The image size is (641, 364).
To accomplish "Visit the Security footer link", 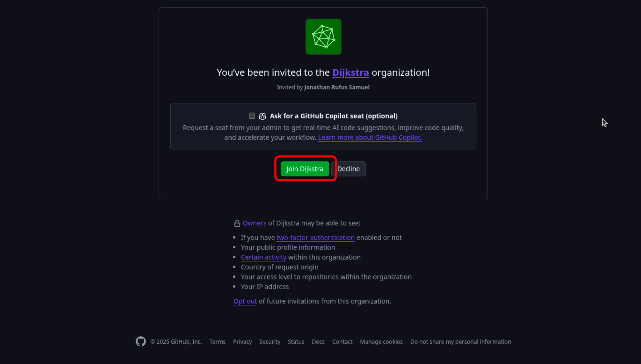I will click(x=269, y=342).
